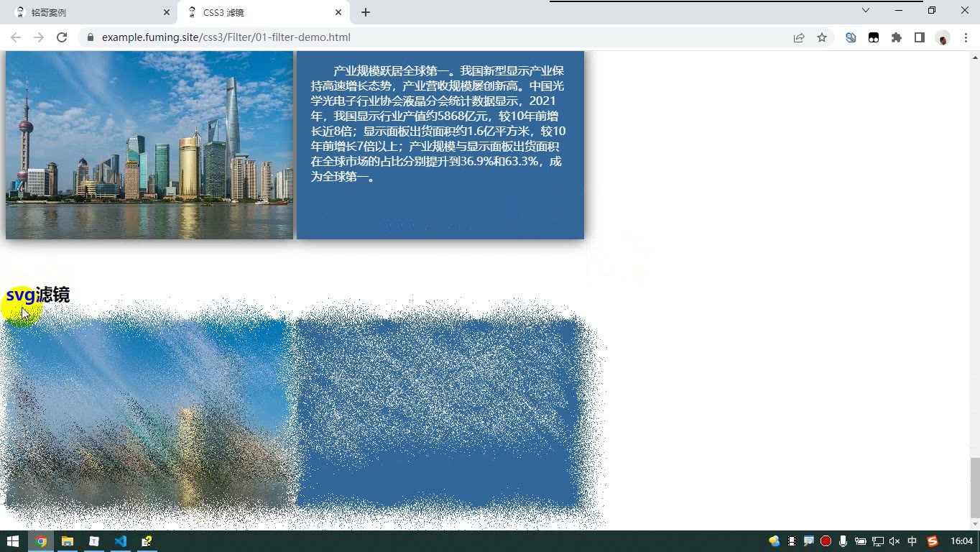Close the CSS3 滤镜 tab
This screenshot has width=980, height=552.
coord(338,12)
